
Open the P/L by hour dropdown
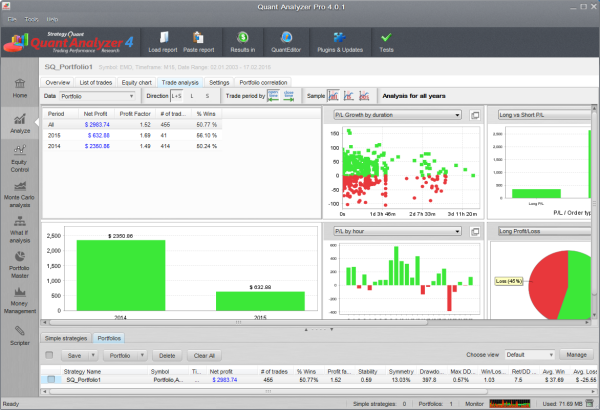tap(397, 231)
